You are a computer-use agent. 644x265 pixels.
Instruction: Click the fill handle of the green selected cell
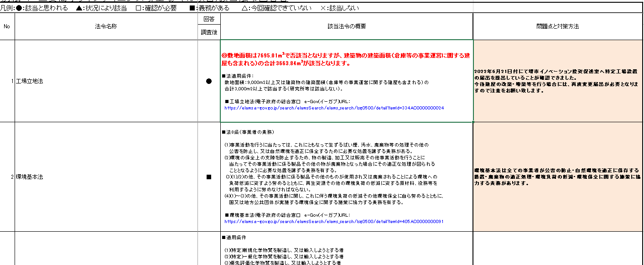point(473,122)
